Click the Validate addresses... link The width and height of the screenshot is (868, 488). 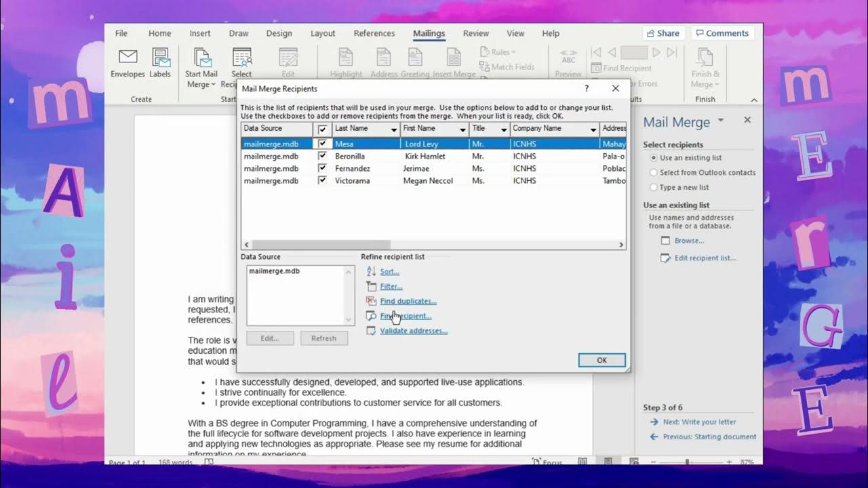click(x=414, y=331)
